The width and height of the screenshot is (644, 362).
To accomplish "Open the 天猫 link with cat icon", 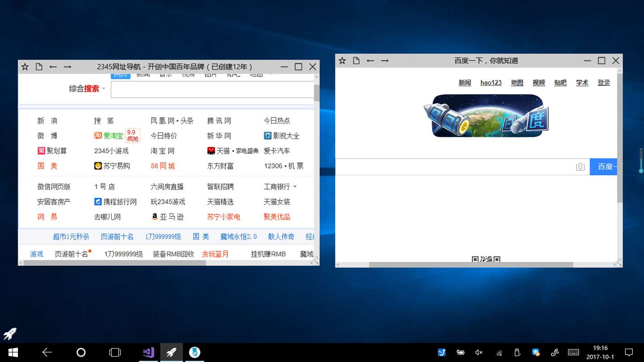I will point(219,151).
